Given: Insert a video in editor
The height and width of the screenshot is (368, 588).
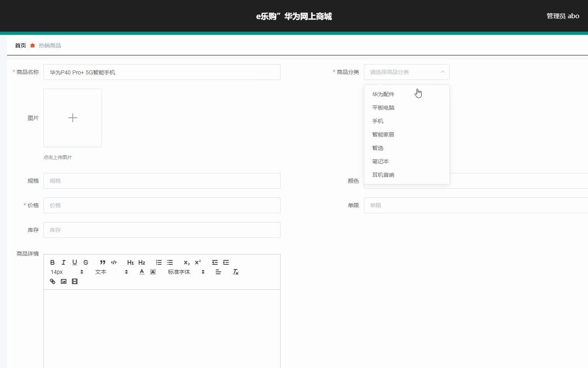Looking at the screenshot, I should (75, 281).
